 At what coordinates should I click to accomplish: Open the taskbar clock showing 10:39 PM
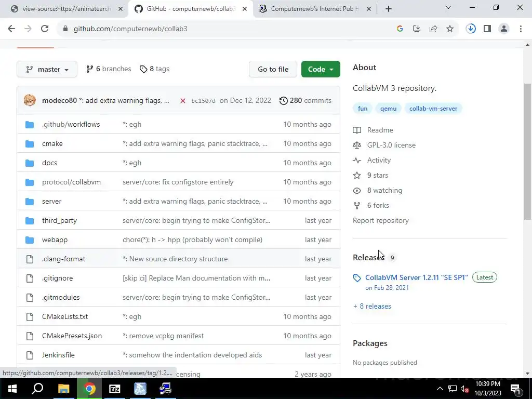[488, 389]
